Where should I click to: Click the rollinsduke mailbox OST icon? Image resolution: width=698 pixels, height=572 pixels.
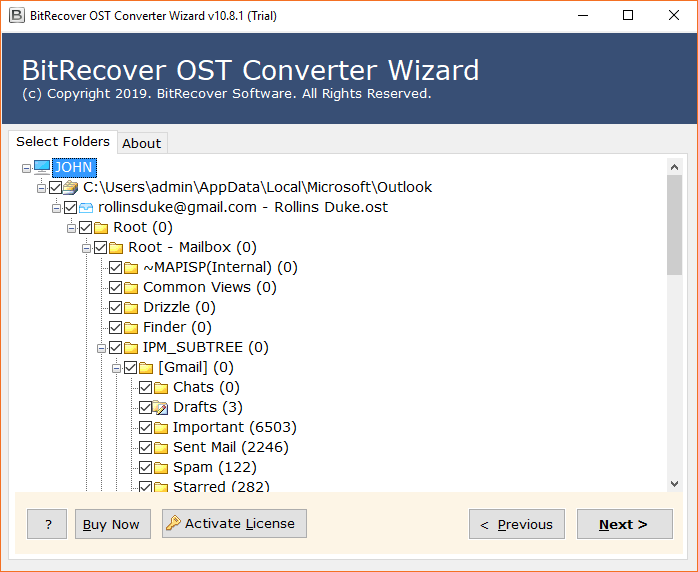pyautogui.click(x=85, y=207)
